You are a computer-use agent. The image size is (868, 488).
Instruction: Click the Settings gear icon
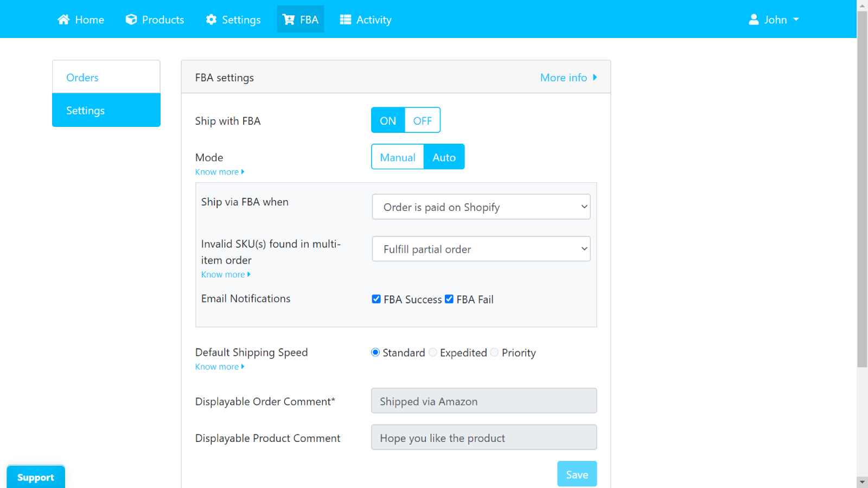coord(211,19)
